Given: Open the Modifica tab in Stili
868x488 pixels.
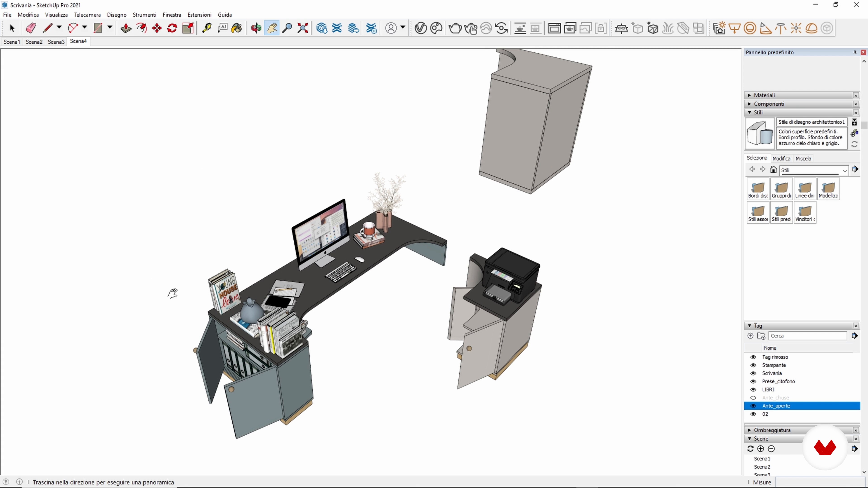Looking at the screenshot, I should pos(781,159).
